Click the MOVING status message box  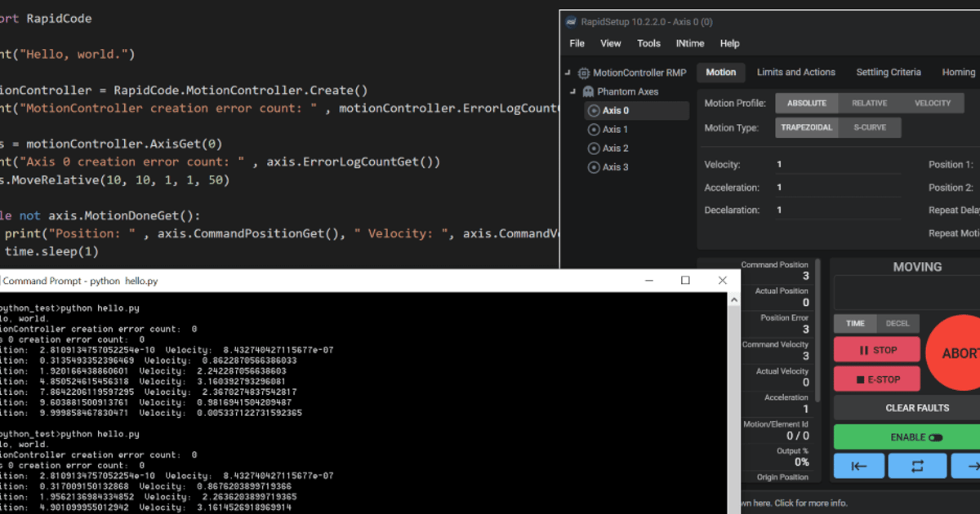point(906,292)
